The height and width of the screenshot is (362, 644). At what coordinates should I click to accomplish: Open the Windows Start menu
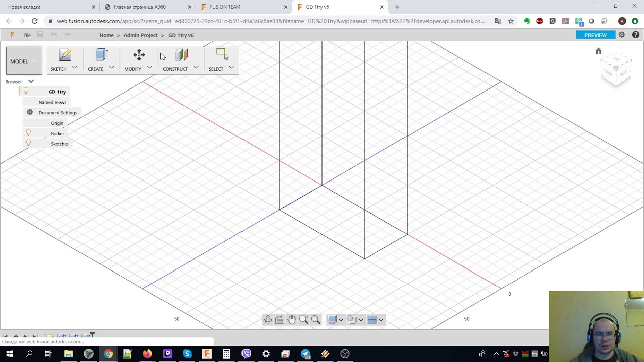click(x=10, y=354)
